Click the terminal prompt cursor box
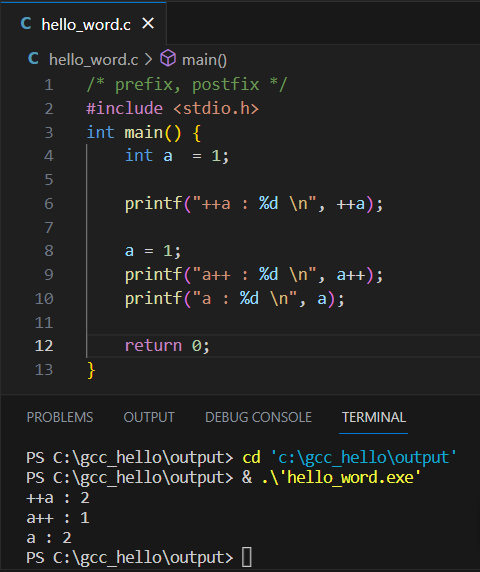Screen dimensions: 480x572 [247, 557]
